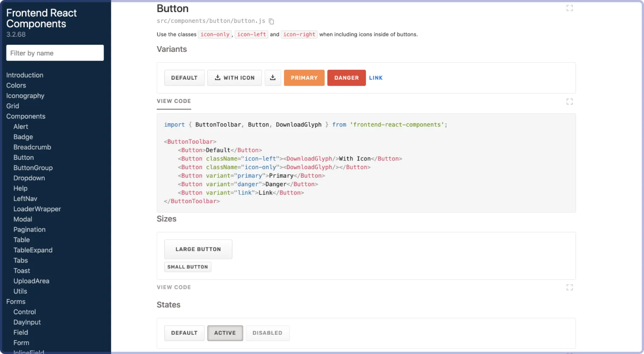
Task: Open Badge component page
Action: (x=23, y=137)
